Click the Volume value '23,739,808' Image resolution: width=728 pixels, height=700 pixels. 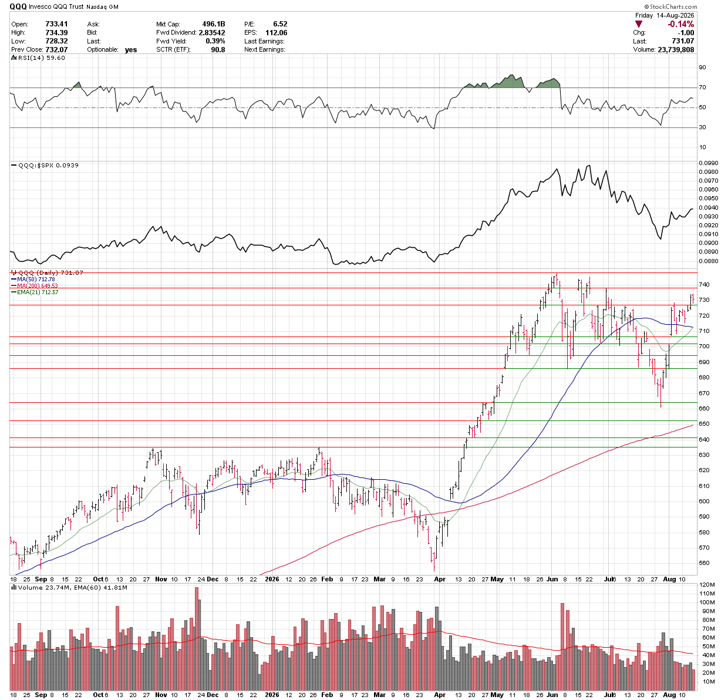coord(677,49)
